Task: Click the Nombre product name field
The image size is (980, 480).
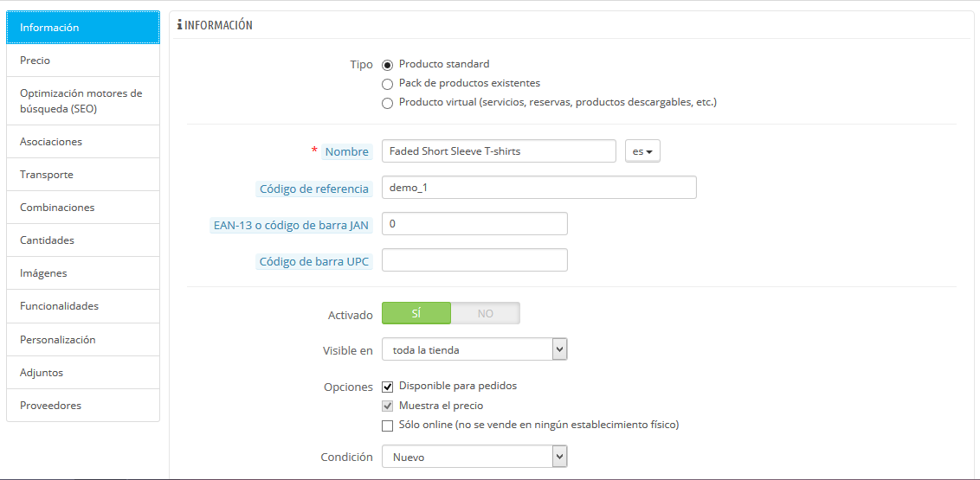Action: pos(499,151)
